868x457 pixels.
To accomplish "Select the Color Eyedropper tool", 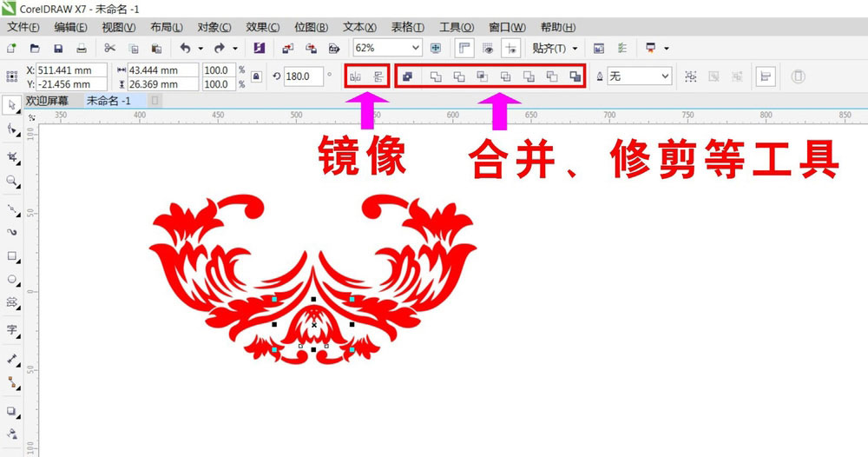I will point(11,434).
